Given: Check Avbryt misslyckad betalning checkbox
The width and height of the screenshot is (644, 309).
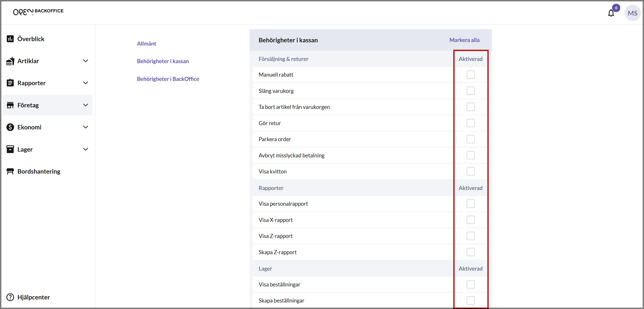Looking at the screenshot, I should [470, 156].
